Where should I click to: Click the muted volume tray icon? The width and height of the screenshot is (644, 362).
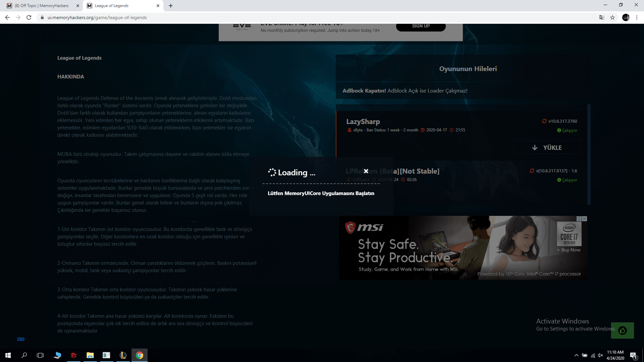coord(600,355)
